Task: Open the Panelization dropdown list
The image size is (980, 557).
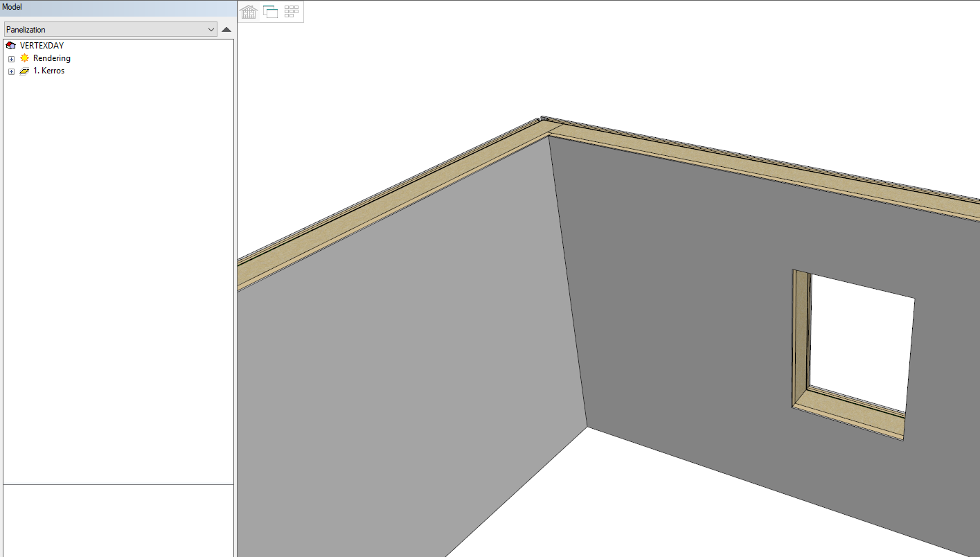Action: tap(211, 30)
